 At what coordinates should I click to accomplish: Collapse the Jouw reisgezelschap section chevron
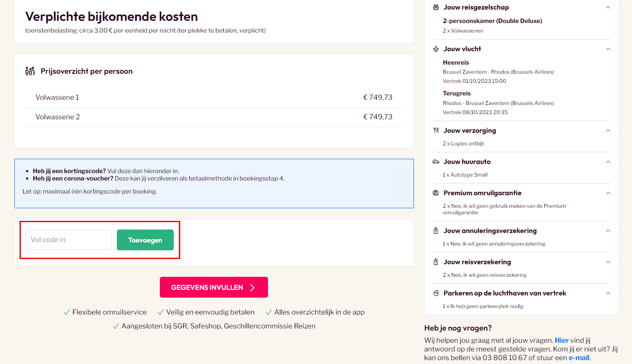click(608, 7)
